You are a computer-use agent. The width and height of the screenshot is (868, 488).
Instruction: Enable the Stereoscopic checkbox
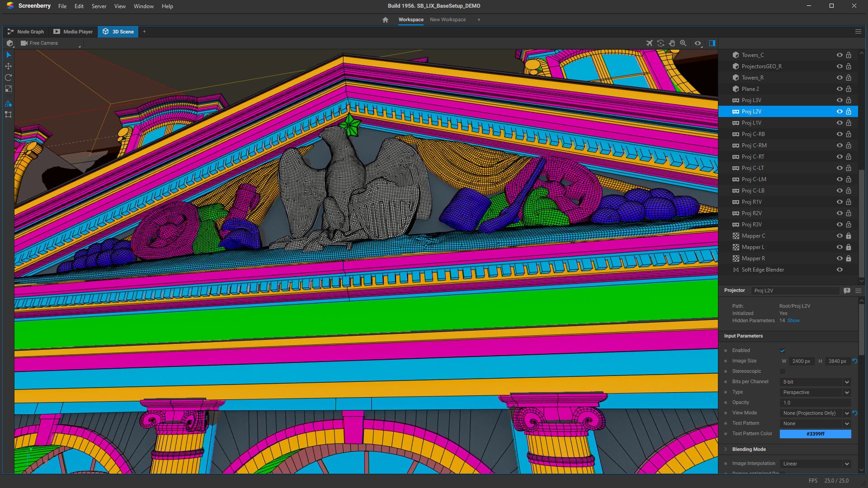click(783, 371)
